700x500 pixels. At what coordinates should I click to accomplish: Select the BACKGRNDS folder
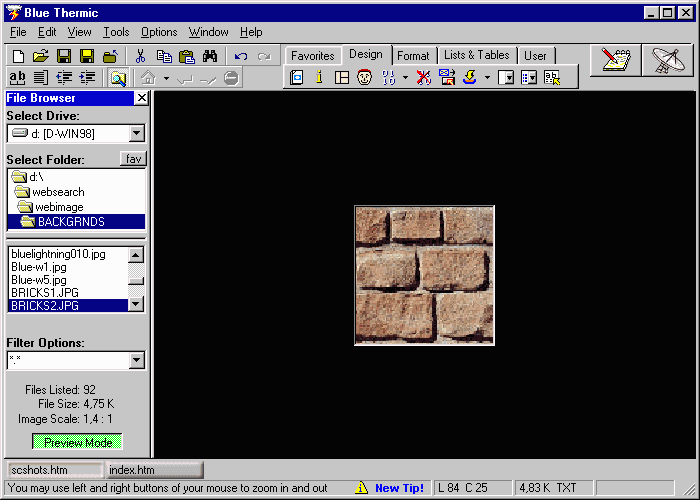click(x=76, y=222)
